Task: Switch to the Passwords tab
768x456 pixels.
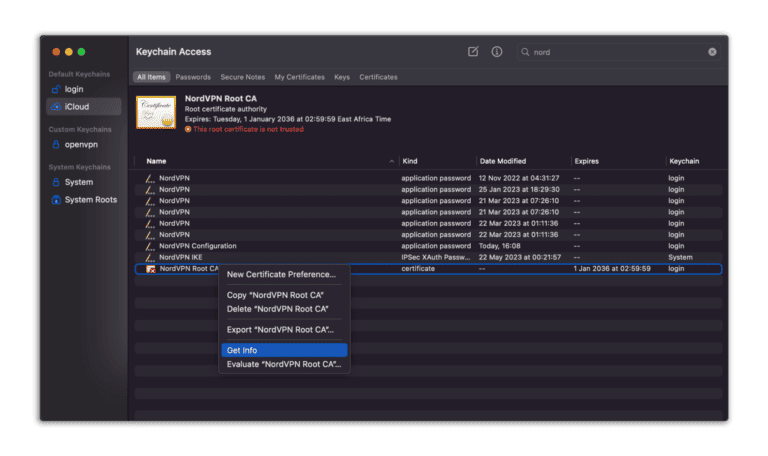Action: tap(193, 77)
